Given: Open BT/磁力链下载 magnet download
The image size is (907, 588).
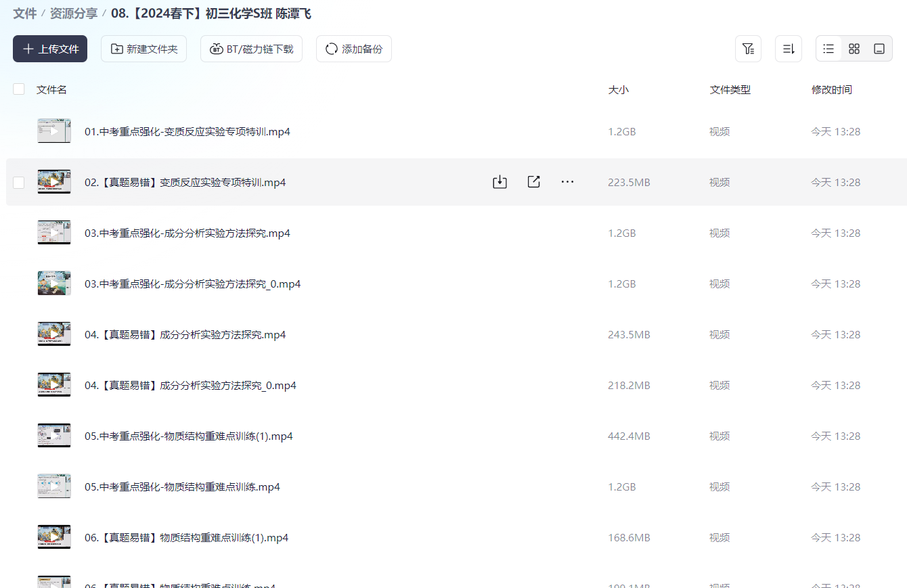Looking at the screenshot, I should click(251, 48).
